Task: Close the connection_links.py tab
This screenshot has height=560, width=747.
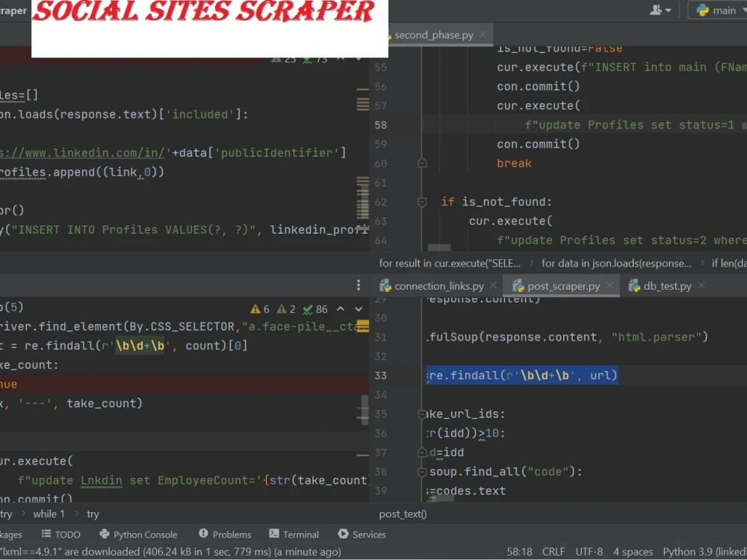Action: pos(494,285)
